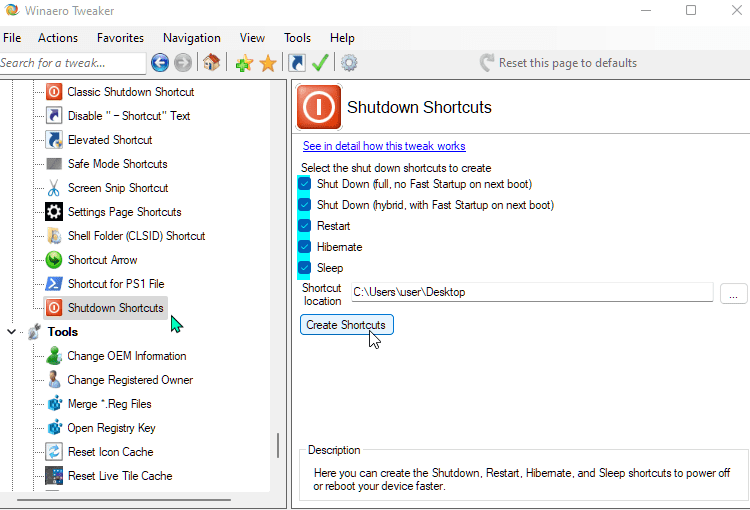Uncheck Shut Down full no Fast Startup
The width and height of the screenshot is (750, 510).
point(305,184)
